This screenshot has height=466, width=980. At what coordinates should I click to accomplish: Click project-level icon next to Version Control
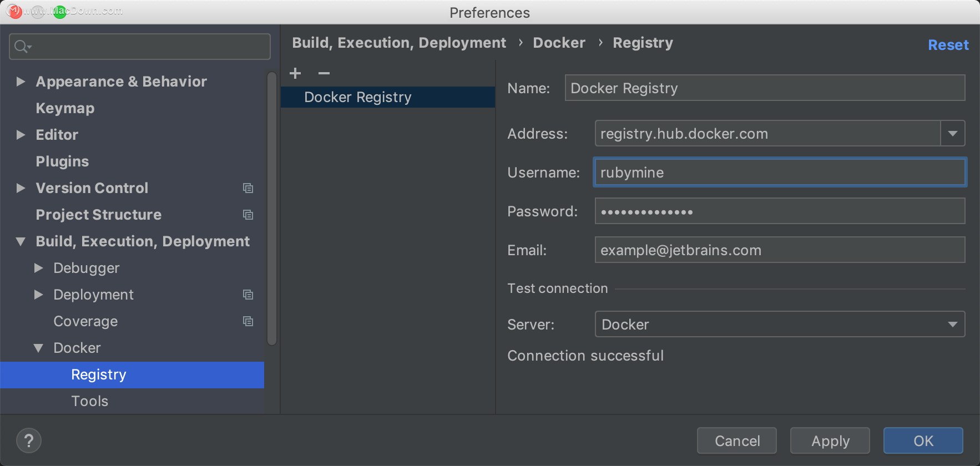248,188
